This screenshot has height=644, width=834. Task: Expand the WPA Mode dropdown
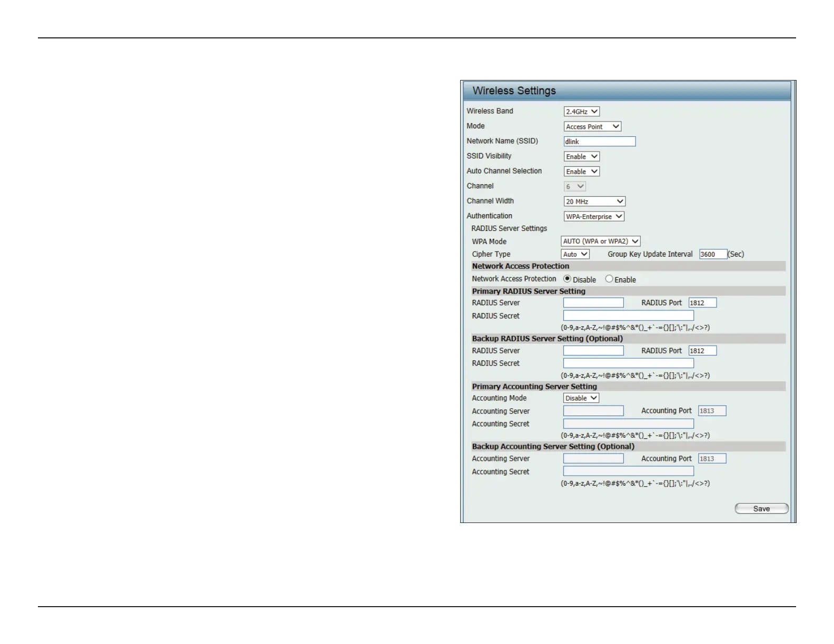pyautogui.click(x=600, y=241)
